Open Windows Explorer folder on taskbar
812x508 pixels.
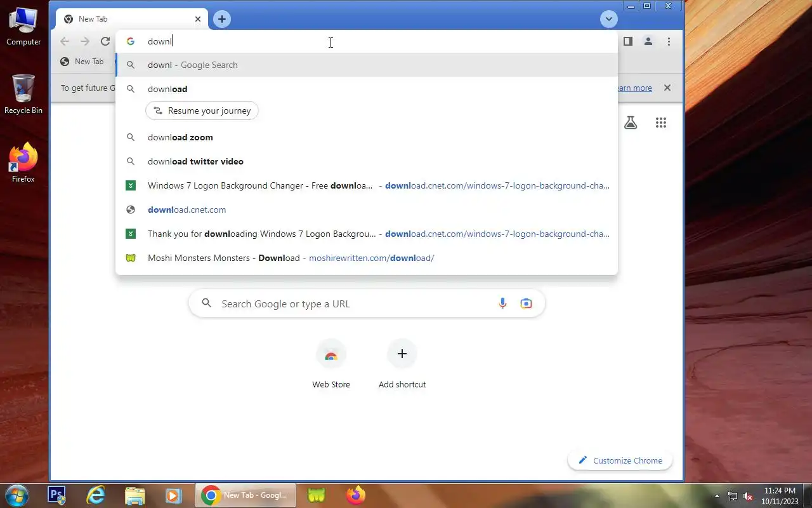[x=134, y=495]
